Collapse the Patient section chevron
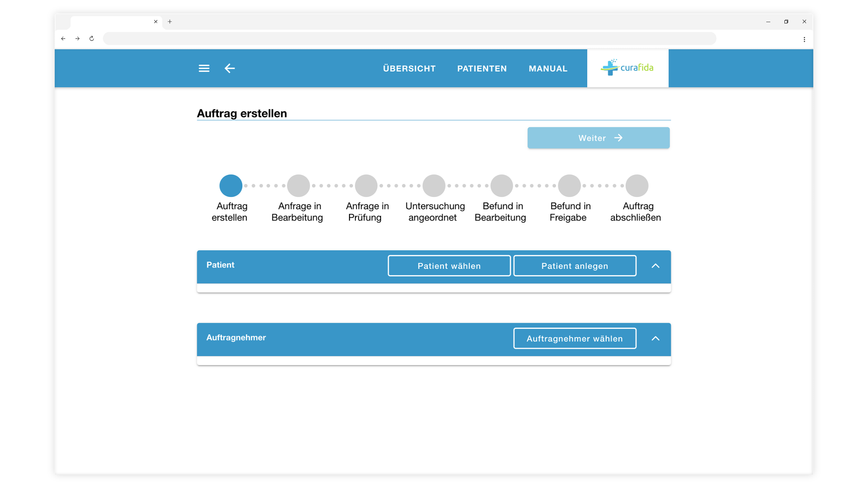Screen dimensions: 868x488 (656, 266)
